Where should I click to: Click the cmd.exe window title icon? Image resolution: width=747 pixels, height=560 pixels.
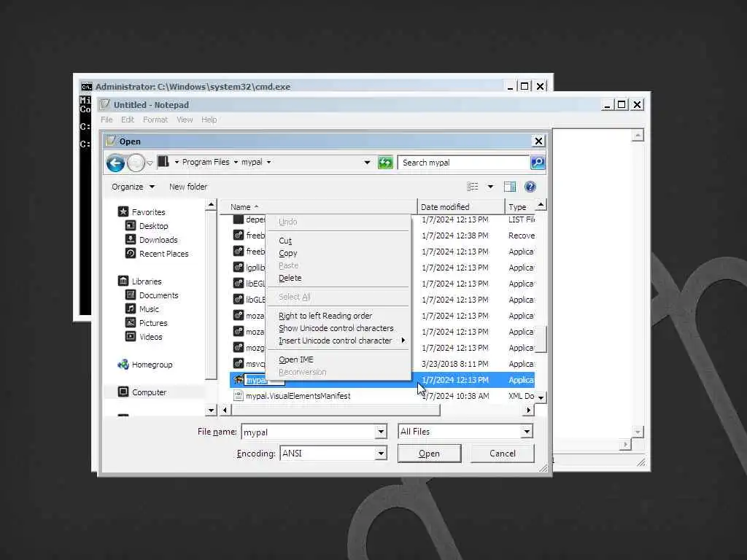[x=86, y=87]
